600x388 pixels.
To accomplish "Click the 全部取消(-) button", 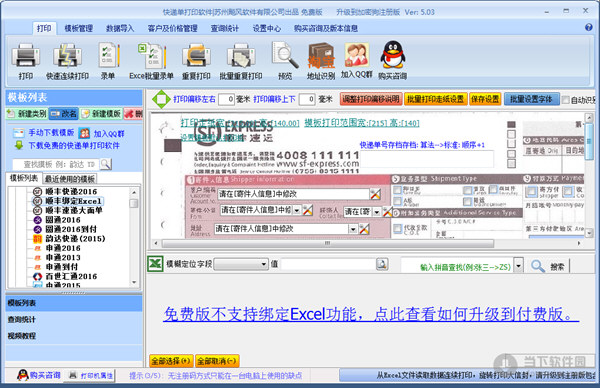I will (x=217, y=361).
